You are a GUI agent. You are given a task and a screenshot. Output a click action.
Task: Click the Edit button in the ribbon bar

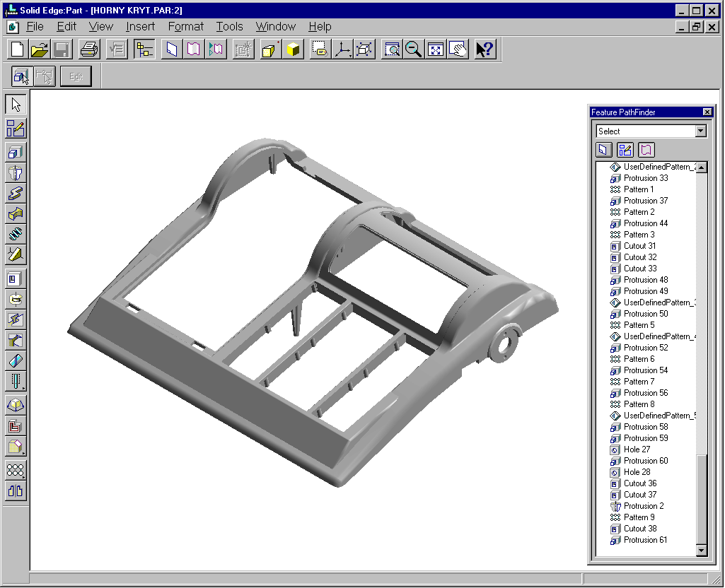click(x=76, y=76)
